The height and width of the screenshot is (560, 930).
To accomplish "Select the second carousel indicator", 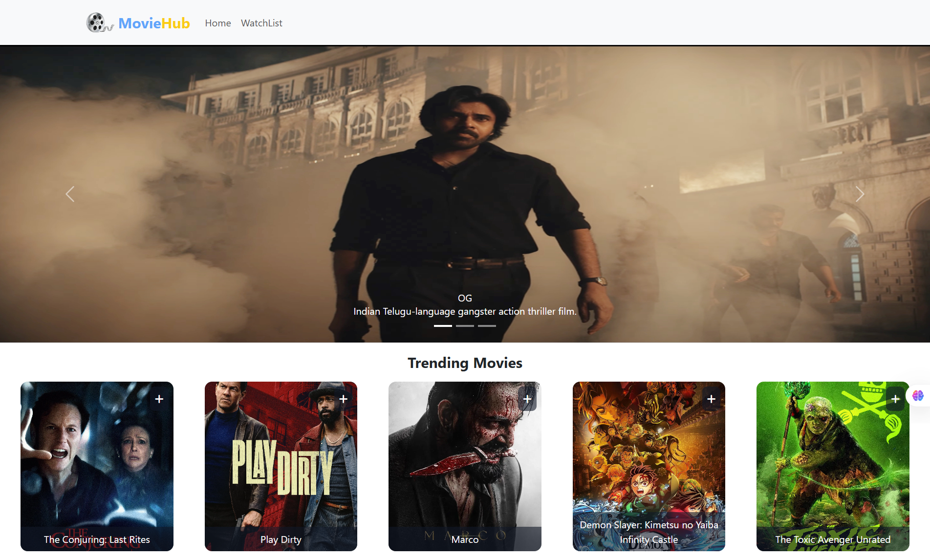I will [465, 325].
